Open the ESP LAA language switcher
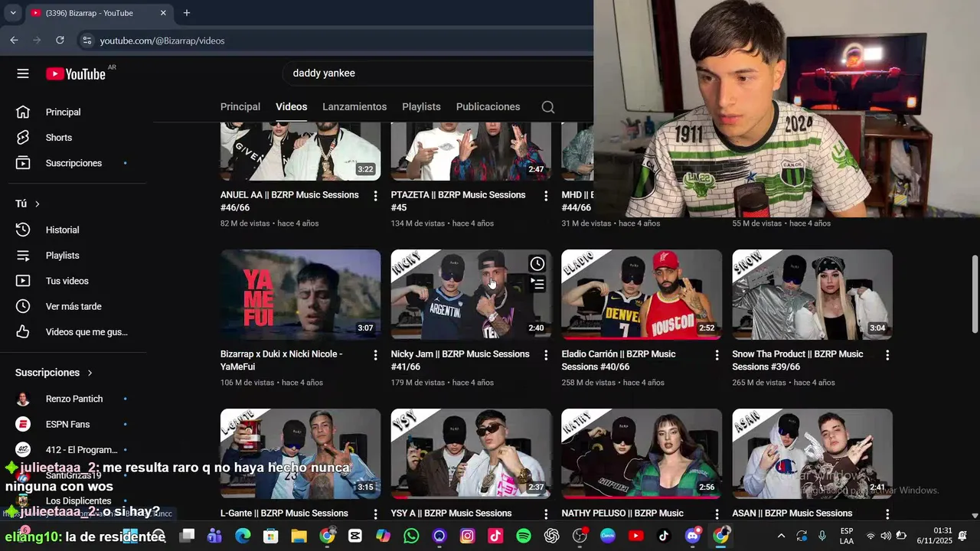 (847, 536)
